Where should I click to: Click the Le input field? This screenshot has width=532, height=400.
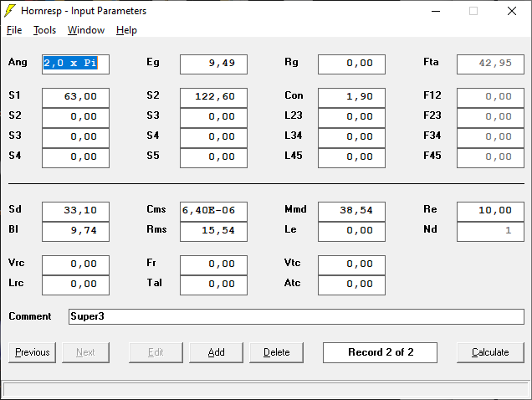tap(351, 232)
